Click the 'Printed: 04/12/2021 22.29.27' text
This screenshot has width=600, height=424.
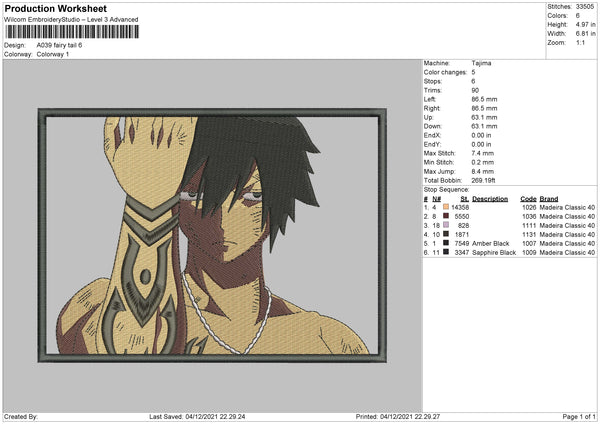pos(398,416)
